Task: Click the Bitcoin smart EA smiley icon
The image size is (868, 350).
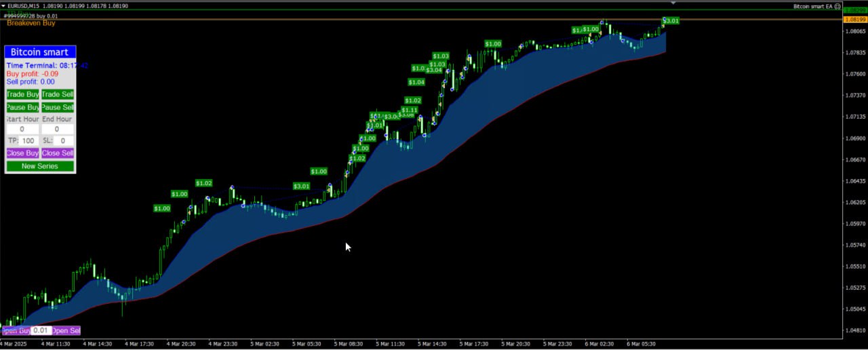Action: (x=837, y=6)
